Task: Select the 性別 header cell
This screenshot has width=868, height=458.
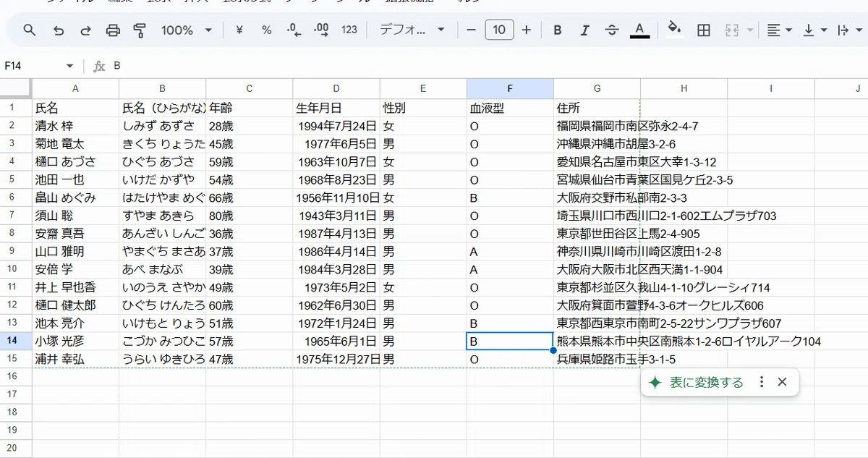Action: 423,109
